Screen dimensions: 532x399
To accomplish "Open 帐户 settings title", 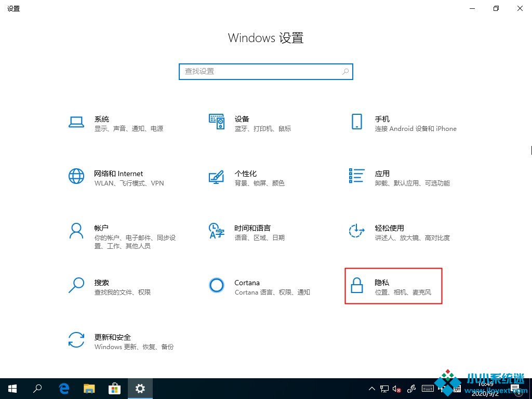I will [x=101, y=228].
